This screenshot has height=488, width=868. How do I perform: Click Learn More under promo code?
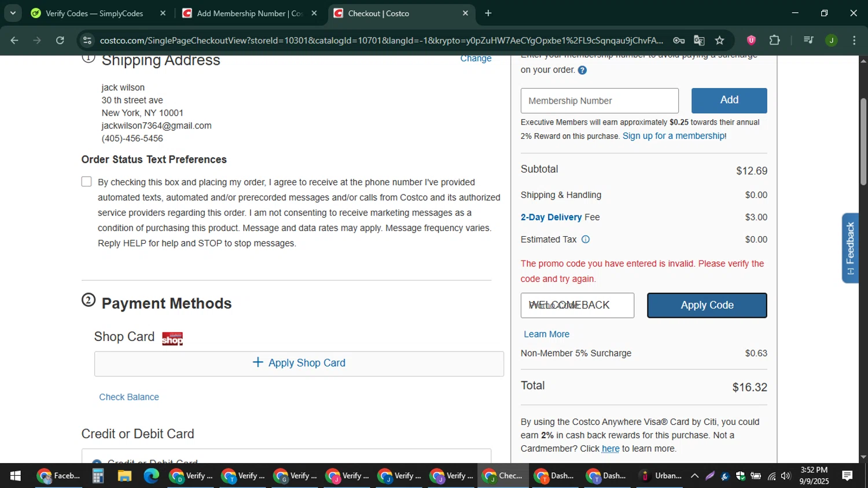click(546, 334)
